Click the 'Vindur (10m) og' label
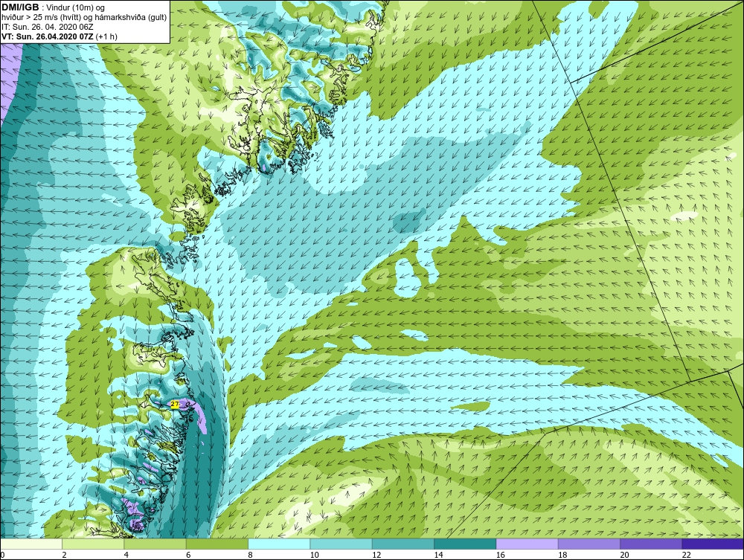The image size is (744, 560). [77, 7]
